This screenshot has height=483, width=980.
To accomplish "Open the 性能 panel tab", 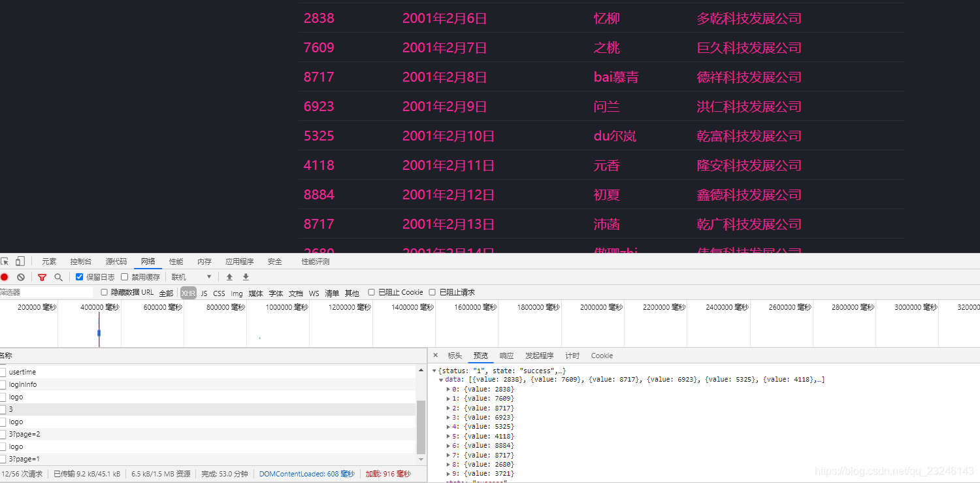I will pos(176,261).
